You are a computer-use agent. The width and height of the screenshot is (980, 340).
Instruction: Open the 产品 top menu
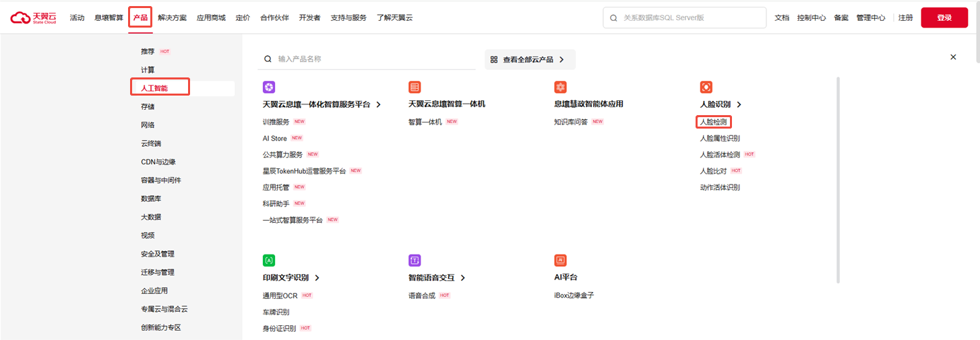[x=140, y=18]
